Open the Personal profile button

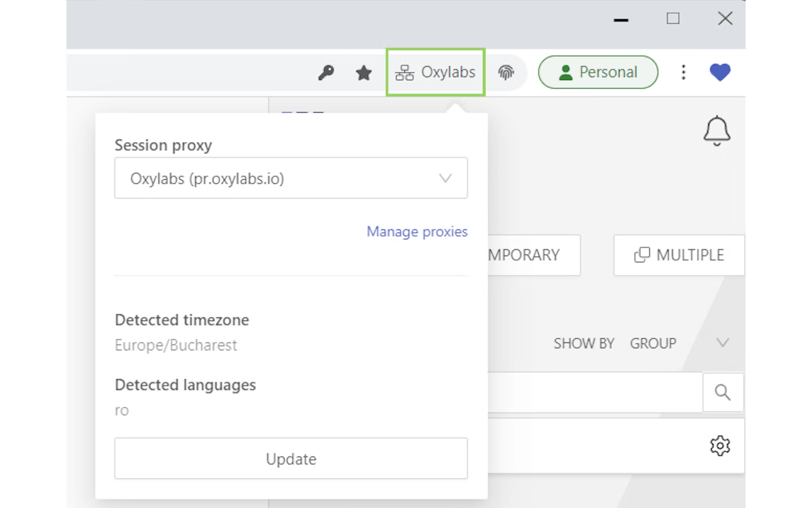click(x=598, y=72)
